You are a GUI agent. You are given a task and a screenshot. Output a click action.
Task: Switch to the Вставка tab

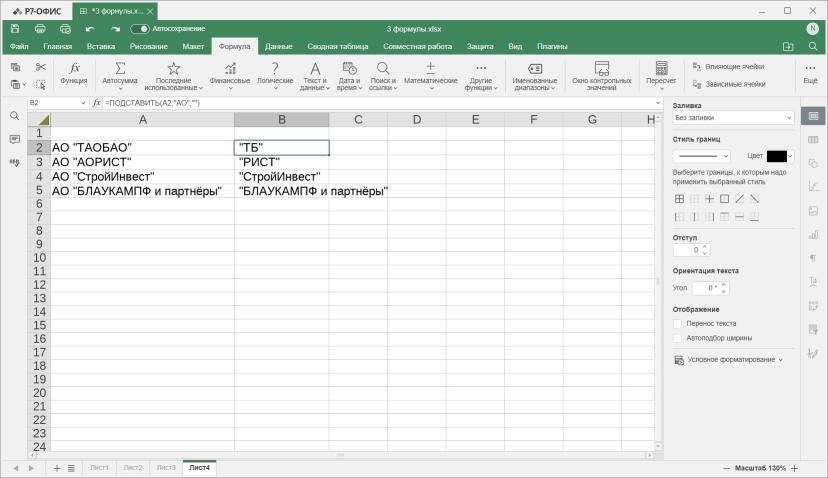(x=101, y=46)
